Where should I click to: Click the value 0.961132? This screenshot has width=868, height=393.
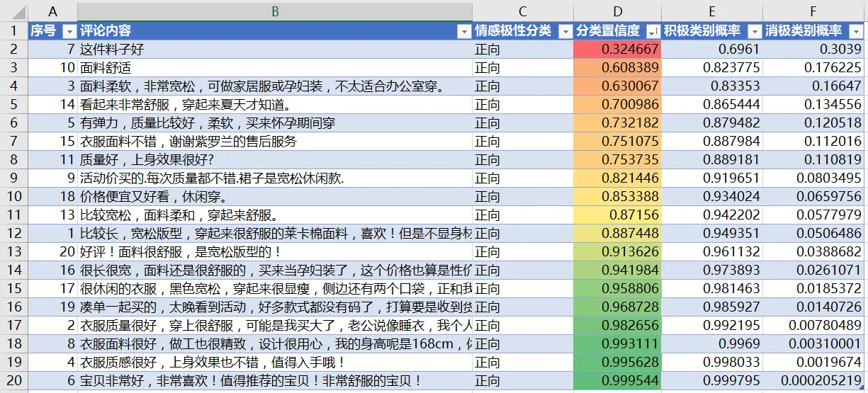point(712,252)
